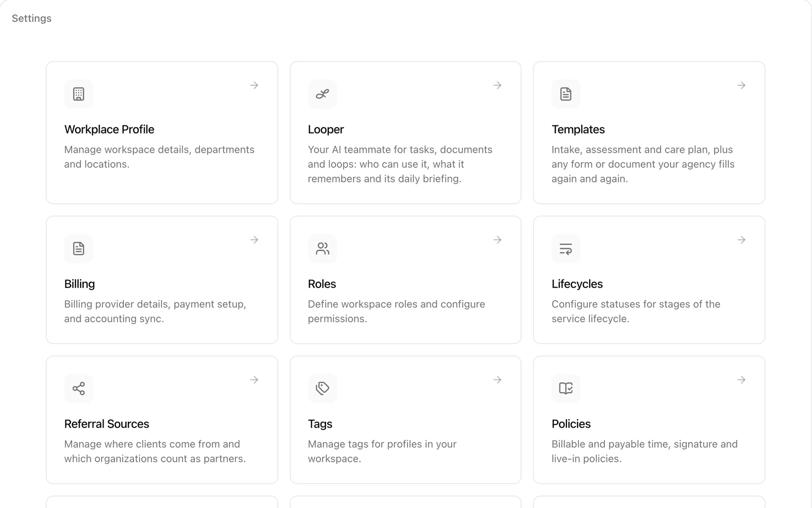Click 'Manage tags for profiles' description
The width and height of the screenshot is (812, 508).
point(382,451)
